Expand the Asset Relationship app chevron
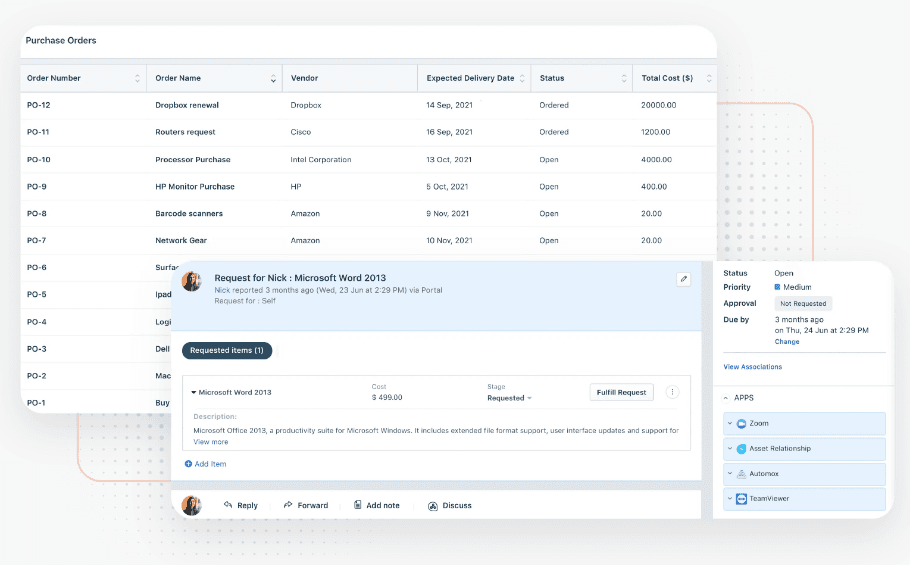 pyautogui.click(x=730, y=449)
